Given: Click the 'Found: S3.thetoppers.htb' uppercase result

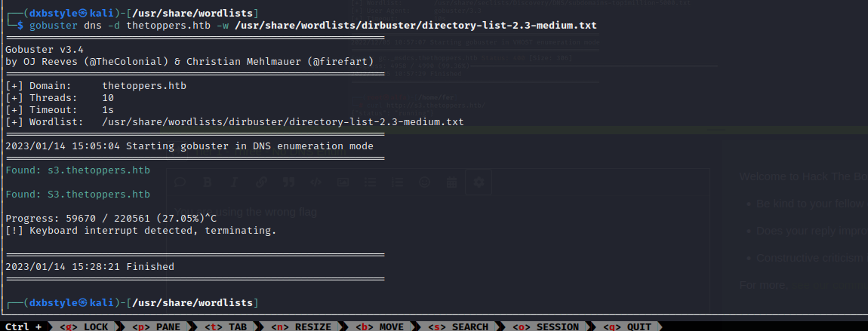Looking at the screenshot, I should (x=78, y=195).
